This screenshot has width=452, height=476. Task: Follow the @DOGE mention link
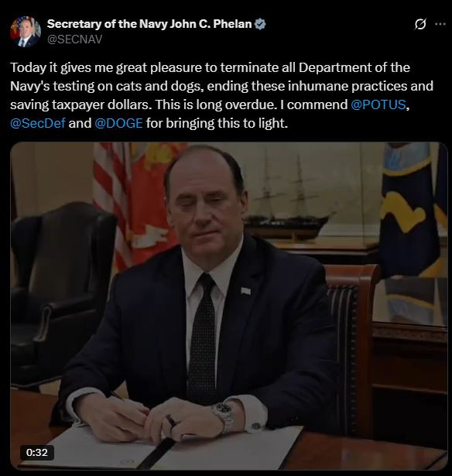click(118, 123)
